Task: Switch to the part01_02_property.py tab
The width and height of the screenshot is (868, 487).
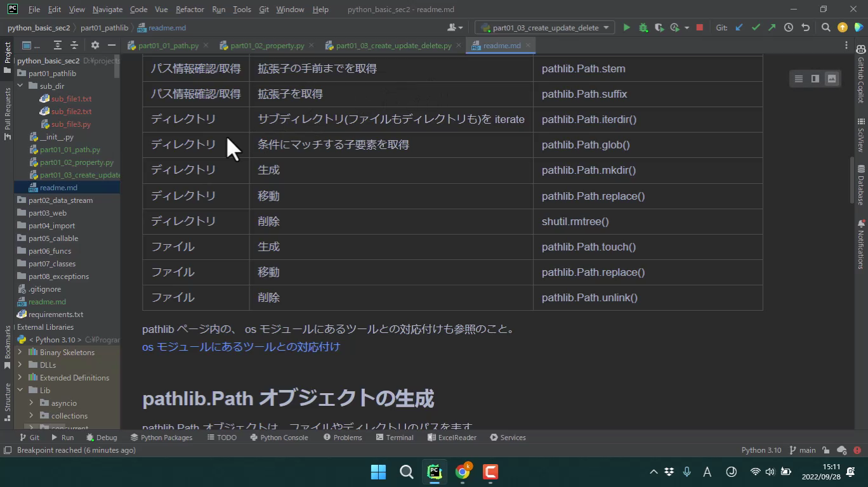Action: point(266,46)
